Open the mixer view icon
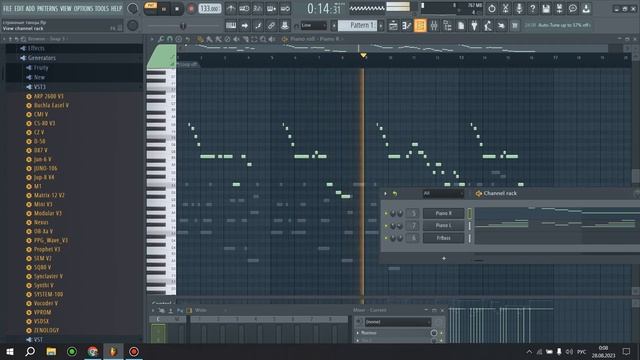This screenshot has width=640, height=360. 434,26
